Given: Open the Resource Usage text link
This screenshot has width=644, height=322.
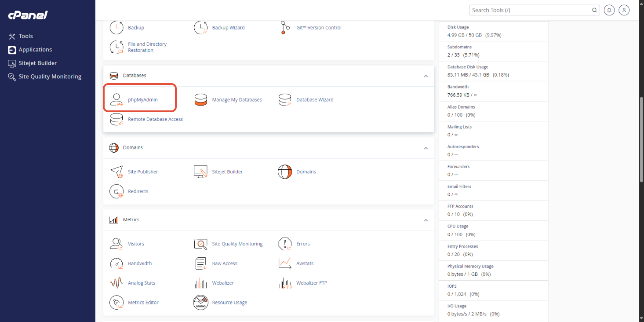Looking at the screenshot, I should tap(229, 303).
